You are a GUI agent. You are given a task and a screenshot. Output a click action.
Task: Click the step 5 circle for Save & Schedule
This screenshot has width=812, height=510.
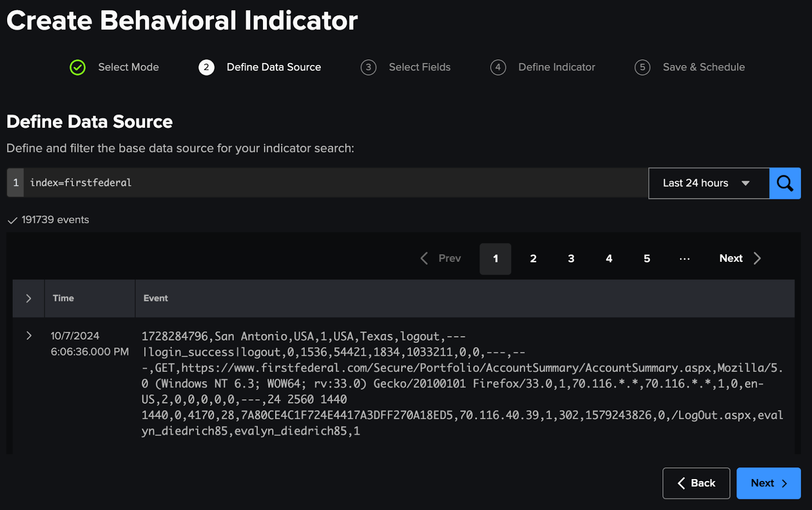click(x=642, y=67)
